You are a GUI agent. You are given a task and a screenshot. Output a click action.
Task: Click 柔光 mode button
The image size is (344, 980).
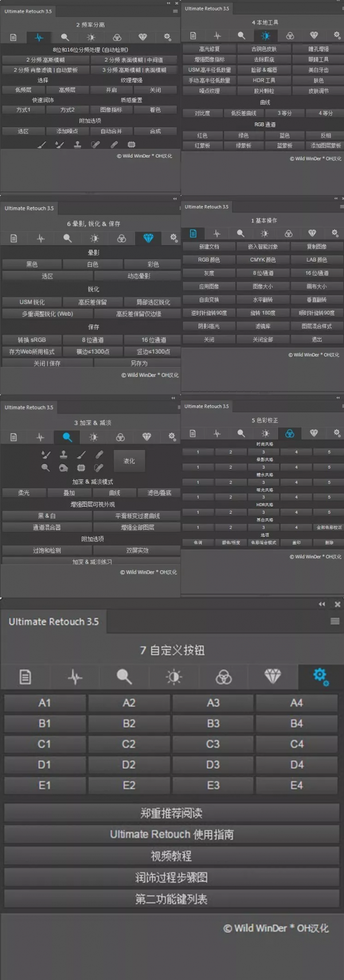point(24,493)
